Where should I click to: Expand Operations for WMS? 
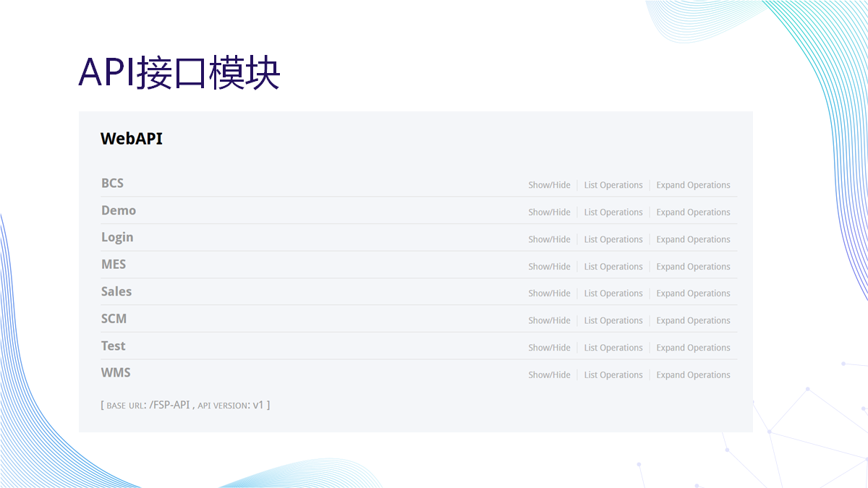click(693, 375)
